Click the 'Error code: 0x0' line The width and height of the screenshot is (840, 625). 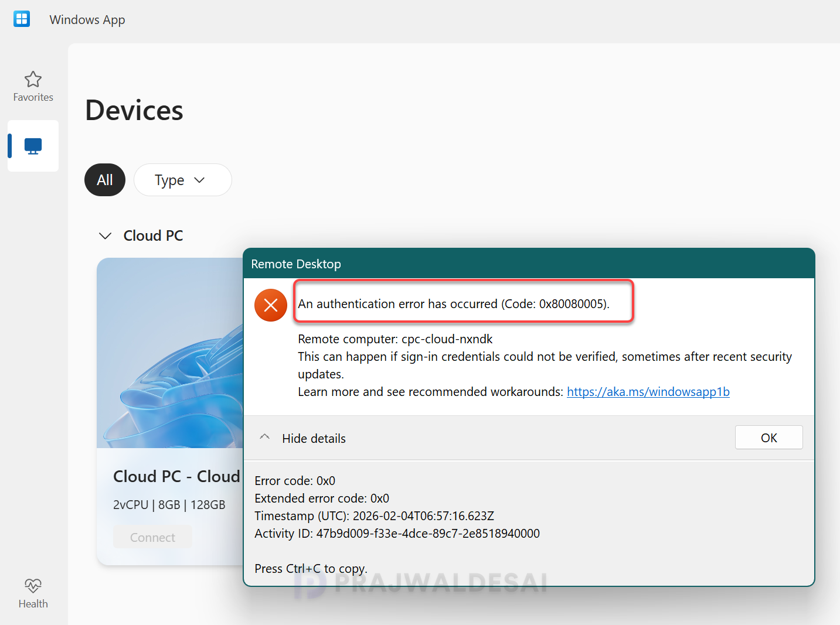pyautogui.click(x=295, y=481)
